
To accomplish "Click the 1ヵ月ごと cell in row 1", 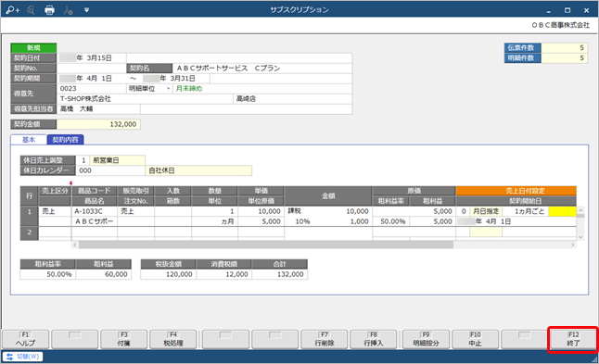I will coord(525,211).
